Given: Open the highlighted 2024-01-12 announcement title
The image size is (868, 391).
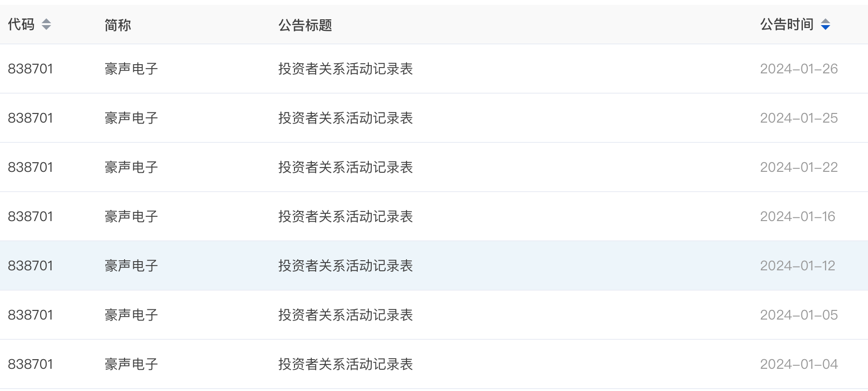Looking at the screenshot, I should 346,266.
